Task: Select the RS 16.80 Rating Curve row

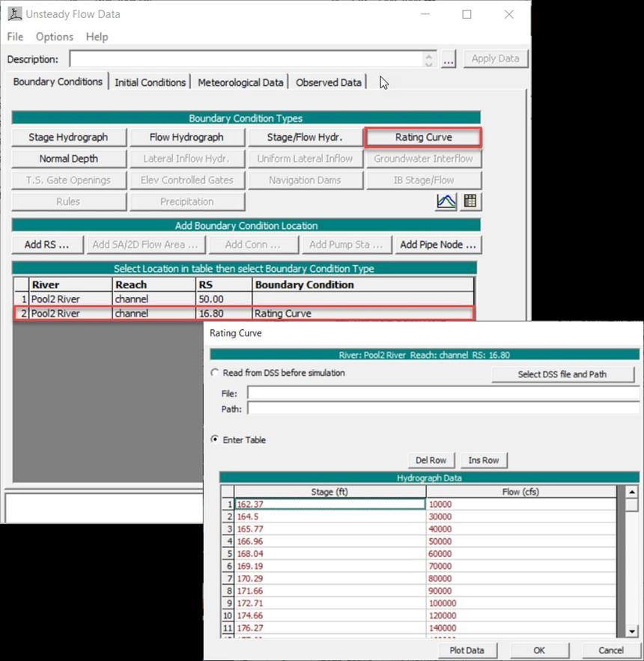Action: pyautogui.click(x=244, y=314)
